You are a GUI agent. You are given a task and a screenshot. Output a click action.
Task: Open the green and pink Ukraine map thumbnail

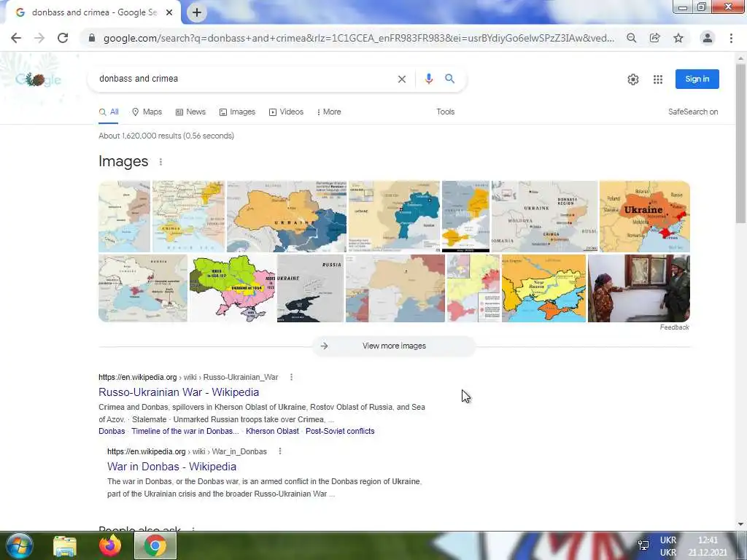pyautogui.click(x=233, y=288)
